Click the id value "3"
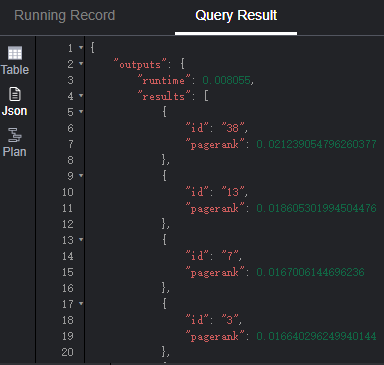 [x=229, y=320]
